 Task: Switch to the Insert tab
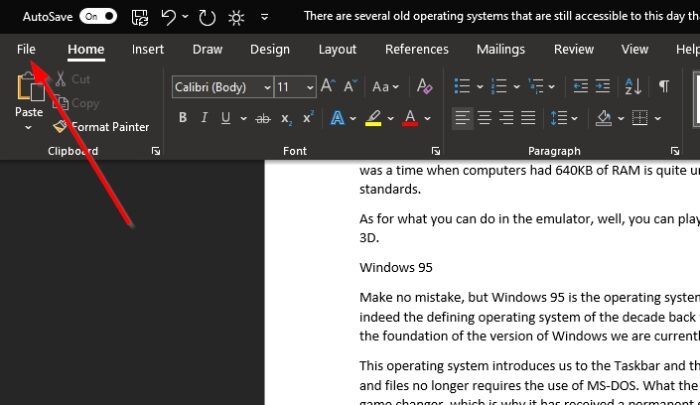(x=148, y=49)
